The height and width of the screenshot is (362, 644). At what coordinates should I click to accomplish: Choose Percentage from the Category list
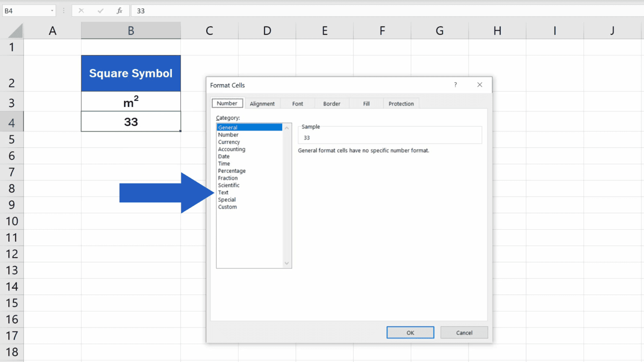pyautogui.click(x=231, y=171)
